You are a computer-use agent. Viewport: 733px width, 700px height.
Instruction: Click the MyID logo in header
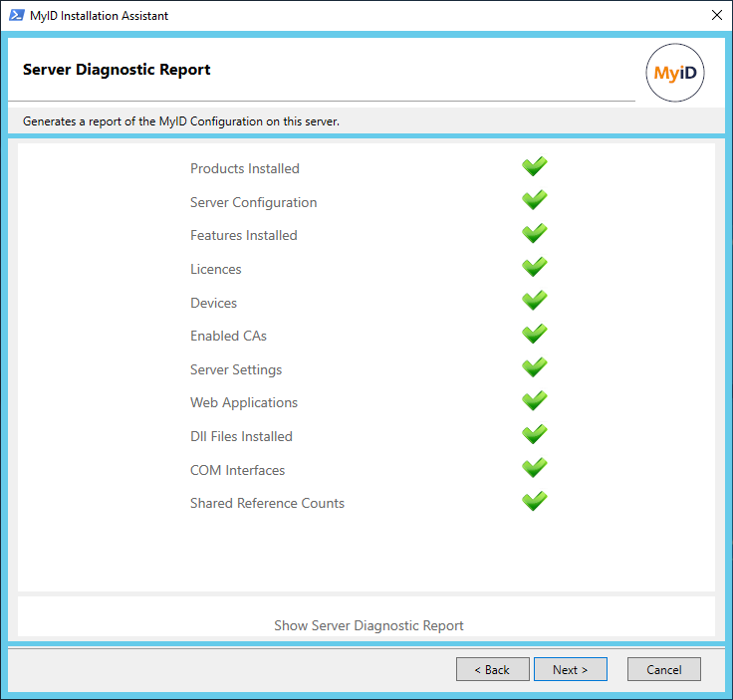[675, 73]
